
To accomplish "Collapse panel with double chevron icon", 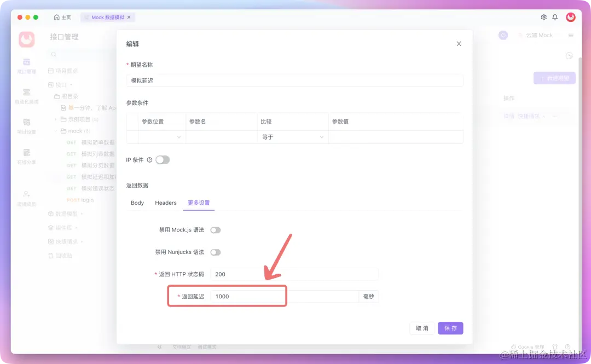I will click(x=159, y=346).
